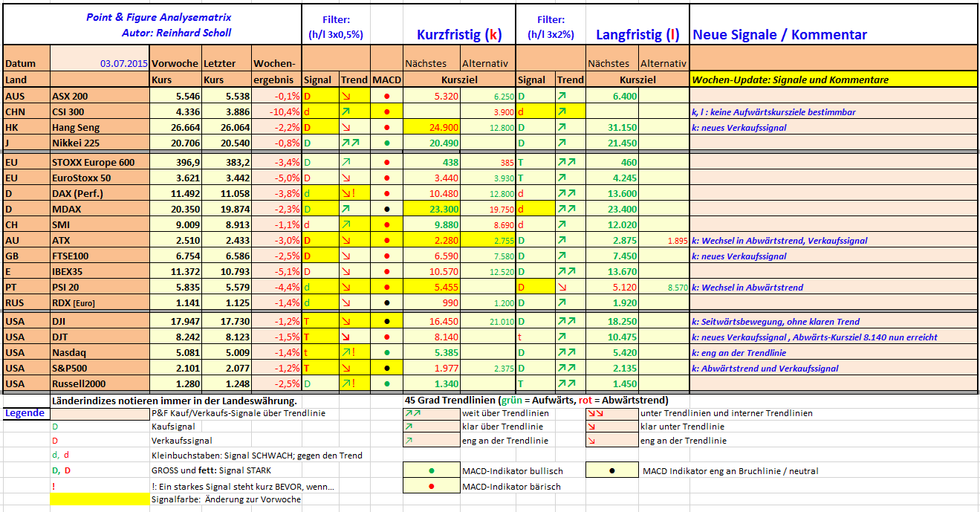The height and width of the screenshot is (512, 980).
Task: Select the last price '19.874' for MDAX
Action: coord(233,210)
